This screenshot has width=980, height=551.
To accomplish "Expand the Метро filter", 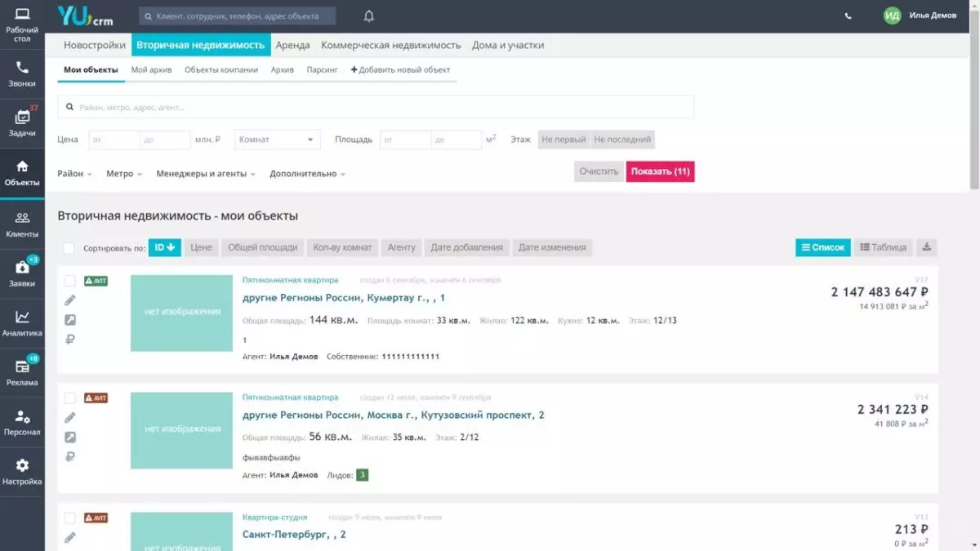I will coord(124,174).
